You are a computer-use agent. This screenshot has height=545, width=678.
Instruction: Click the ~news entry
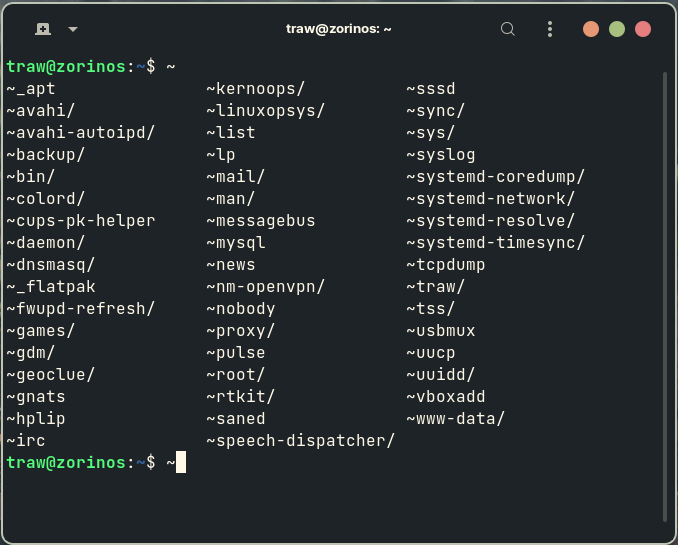[x=231, y=265]
